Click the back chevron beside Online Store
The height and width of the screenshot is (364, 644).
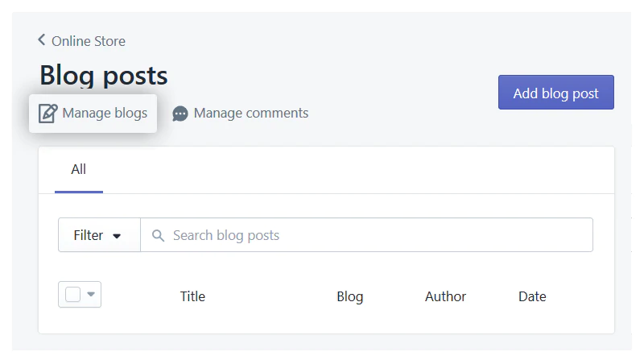pos(42,40)
